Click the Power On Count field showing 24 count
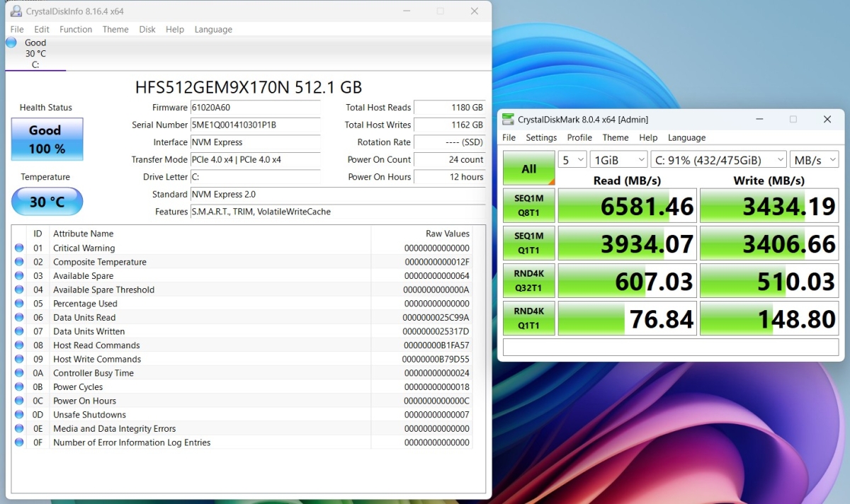Image resolution: width=850 pixels, height=504 pixels. pyautogui.click(x=450, y=160)
